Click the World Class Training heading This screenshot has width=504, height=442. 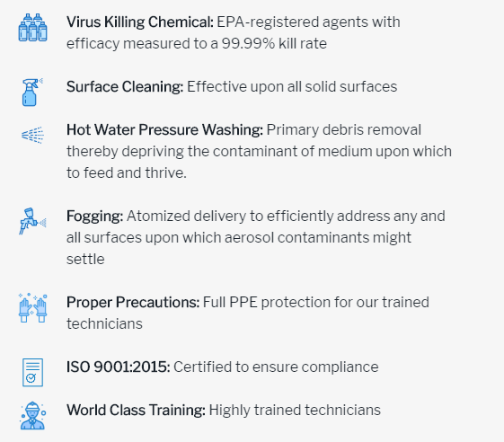coord(136,411)
